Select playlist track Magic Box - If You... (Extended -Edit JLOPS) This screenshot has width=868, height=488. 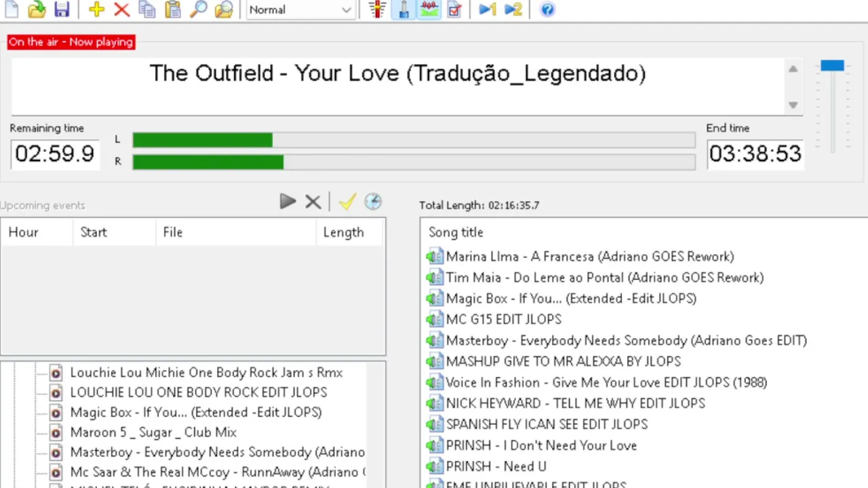click(571, 298)
